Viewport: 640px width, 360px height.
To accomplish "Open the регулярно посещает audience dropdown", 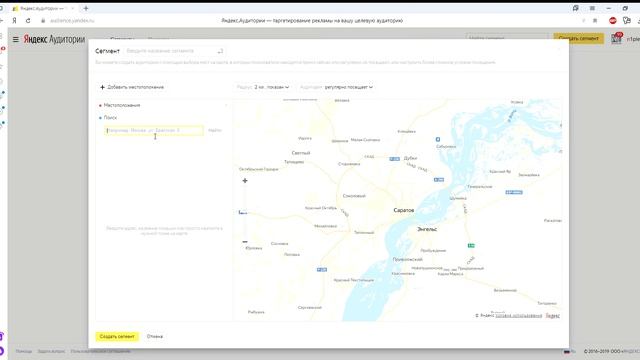I will (x=336, y=87).
